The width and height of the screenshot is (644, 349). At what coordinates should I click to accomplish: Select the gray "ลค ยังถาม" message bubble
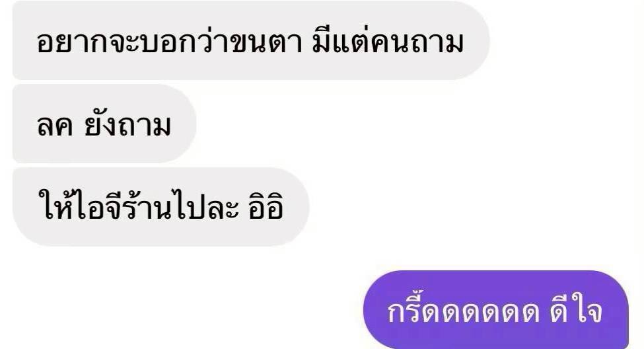[104, 124]
